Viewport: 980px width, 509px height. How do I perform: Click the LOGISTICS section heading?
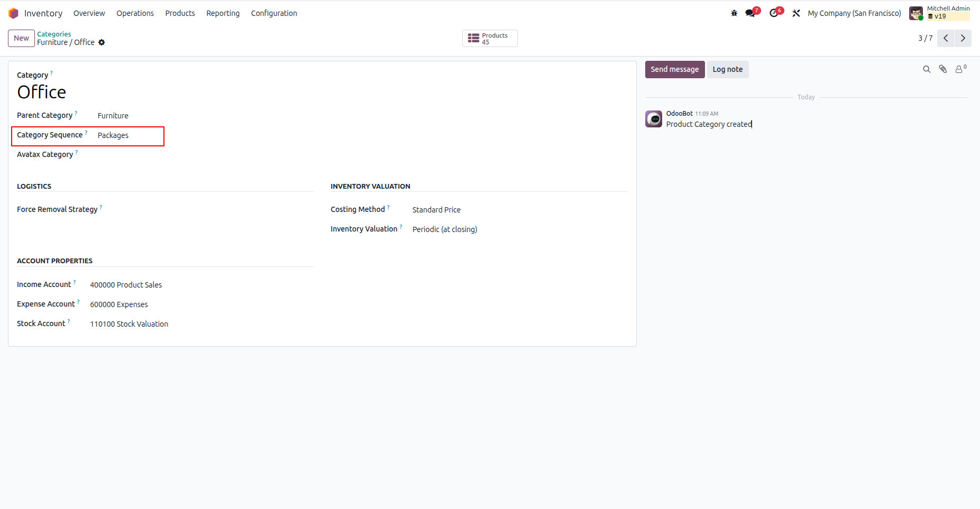(34, 187)
